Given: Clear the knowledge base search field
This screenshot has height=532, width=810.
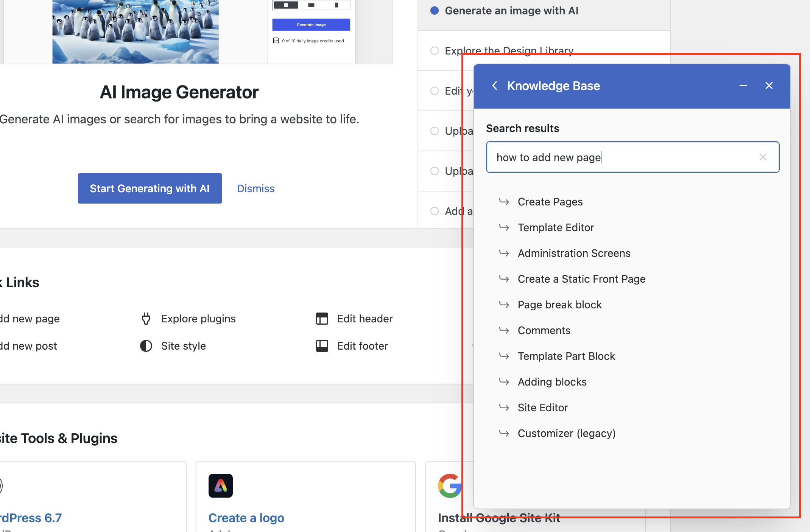Looking at the screenshot, I should coord(763,157).
